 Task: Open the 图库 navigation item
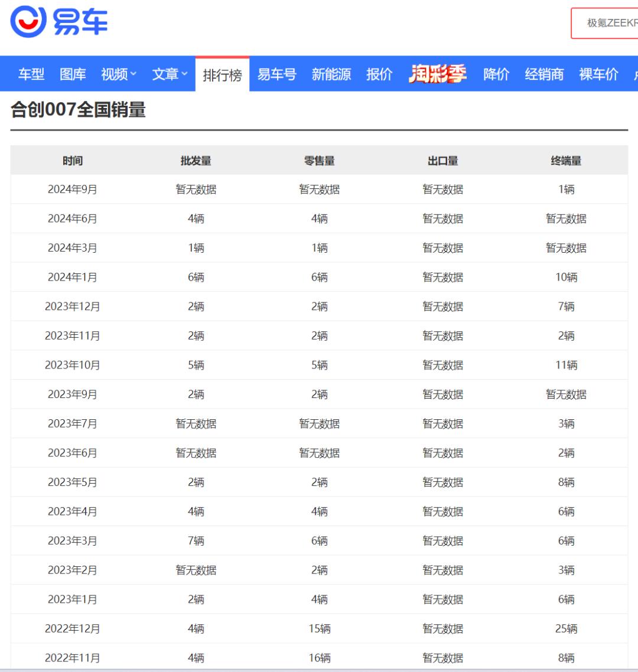pos(73,74)
